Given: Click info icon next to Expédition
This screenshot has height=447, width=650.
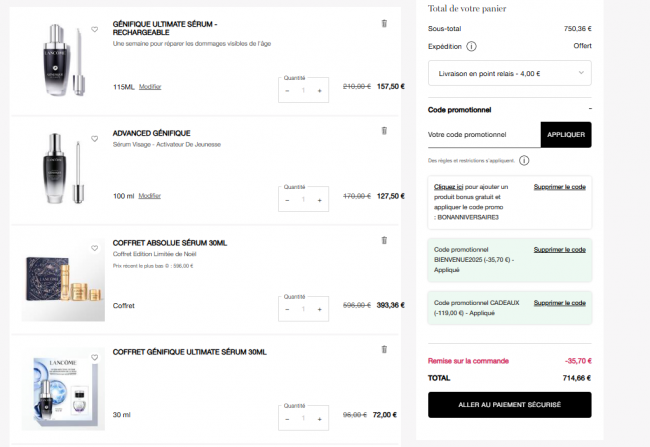Looking at the screenshot, I should pos(471,46).
